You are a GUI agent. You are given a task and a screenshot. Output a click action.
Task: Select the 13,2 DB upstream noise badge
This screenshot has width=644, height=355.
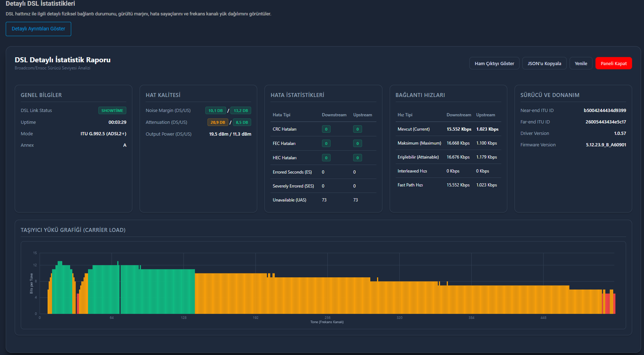click(241, 111)
